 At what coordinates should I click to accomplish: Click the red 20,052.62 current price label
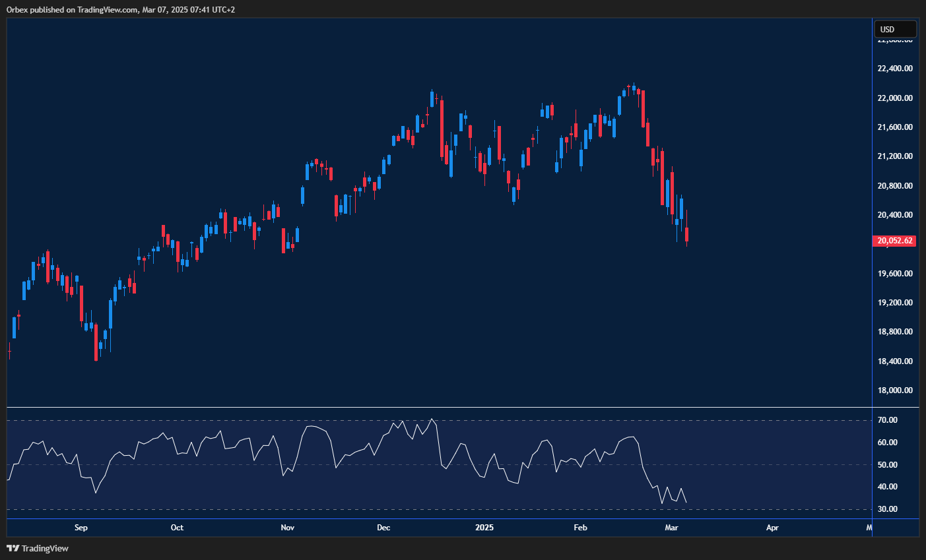895,241
